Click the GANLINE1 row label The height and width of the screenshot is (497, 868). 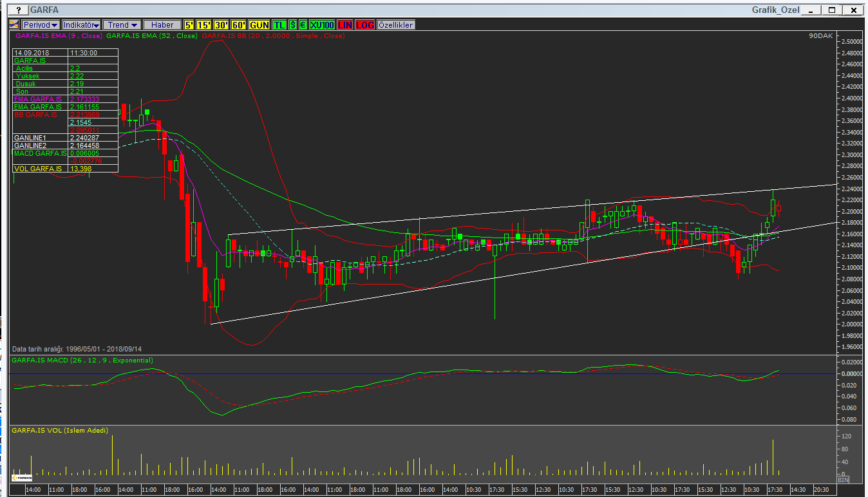[x=41, y=138]
